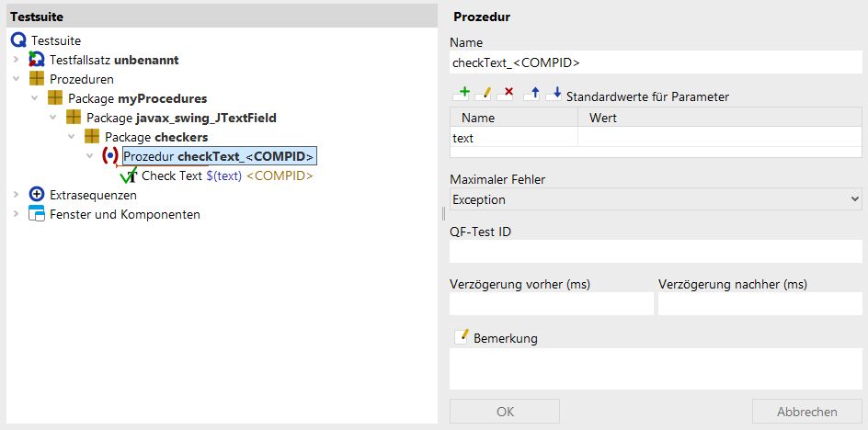
Task: Click the Testsuite root Q icon
Action: coord(18,40)
